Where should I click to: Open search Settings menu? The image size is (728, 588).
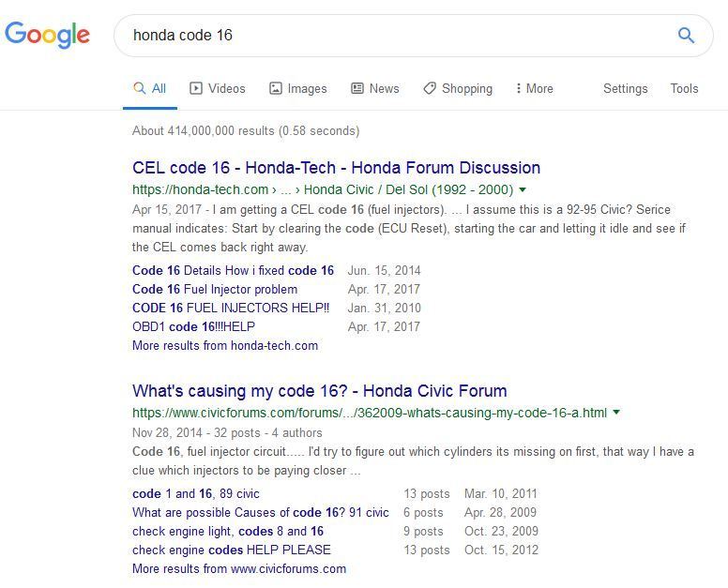pyautogui.click(x=625, y=88)
